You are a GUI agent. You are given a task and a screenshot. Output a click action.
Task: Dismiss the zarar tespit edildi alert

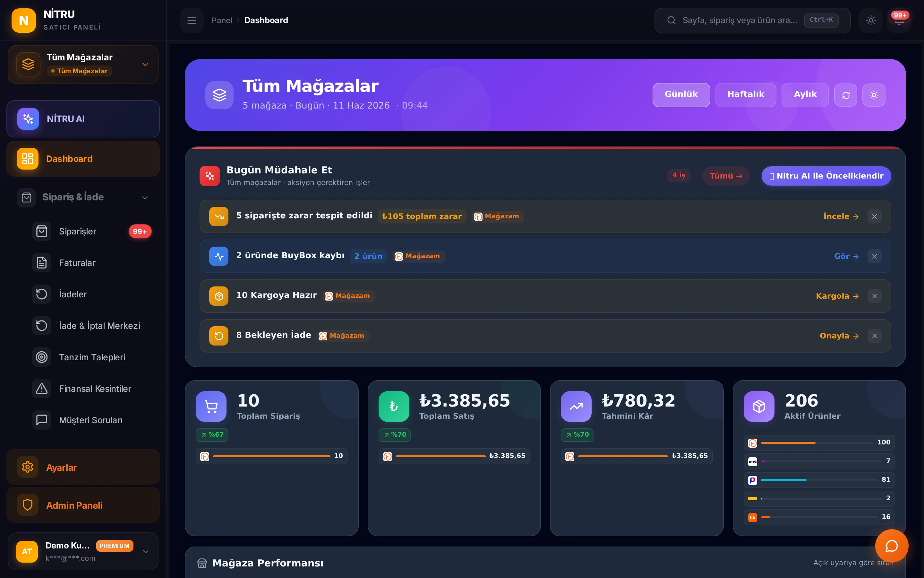click(874, 216)
